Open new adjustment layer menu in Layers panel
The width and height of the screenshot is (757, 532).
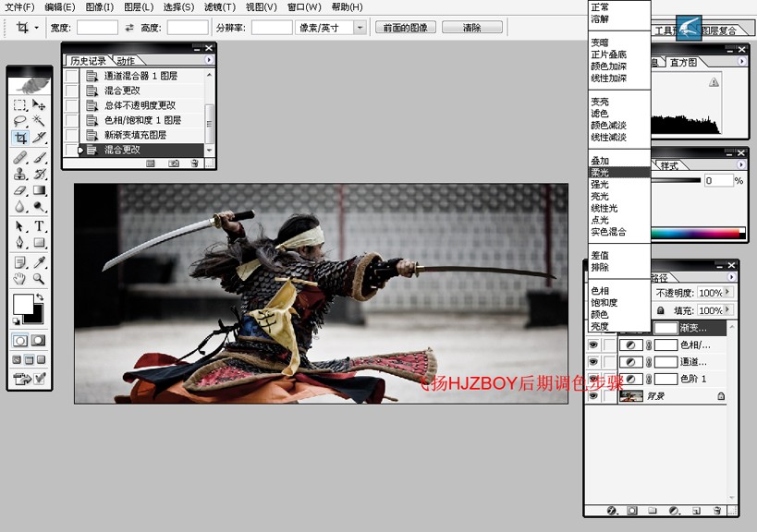tap(674, 511)
